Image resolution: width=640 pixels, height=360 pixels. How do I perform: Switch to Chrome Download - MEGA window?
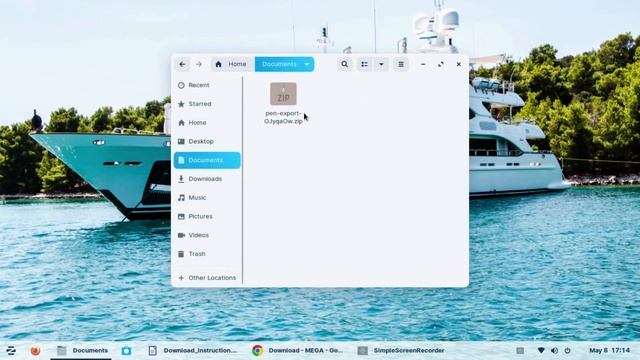[298, 350]
